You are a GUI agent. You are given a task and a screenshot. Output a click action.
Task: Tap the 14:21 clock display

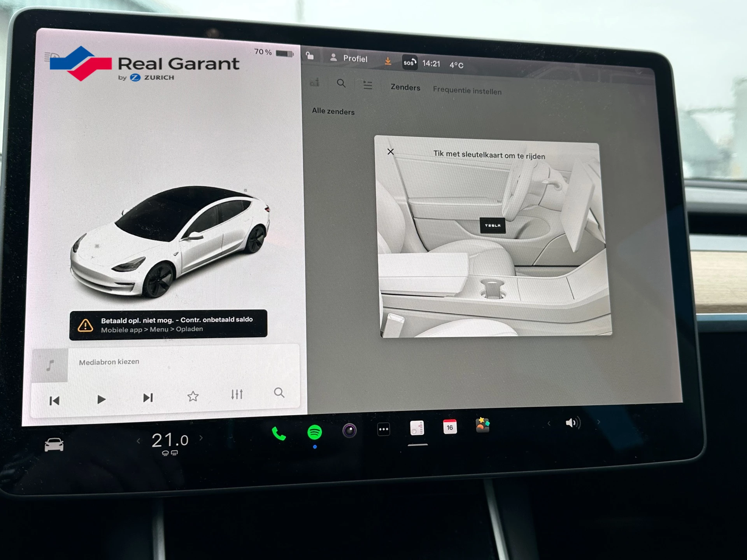coord(431,63)
